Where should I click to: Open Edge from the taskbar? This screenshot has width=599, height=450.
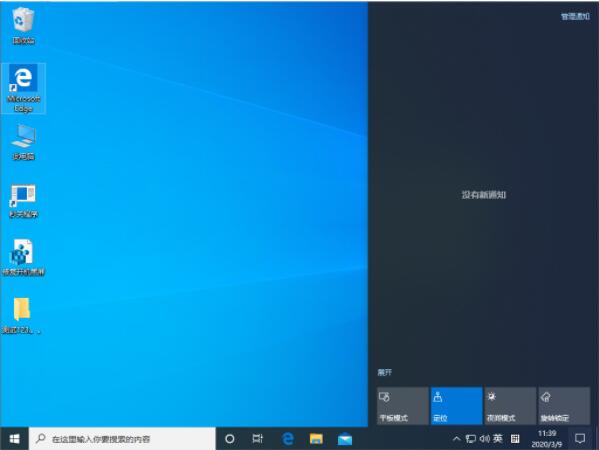coord(288,439)
